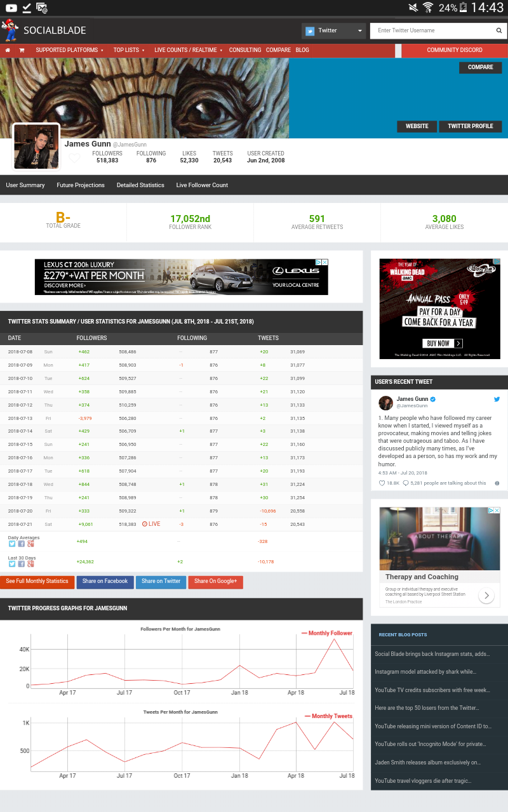The width and height of the screenshot is (508, 812).
Task: Open the Consulting menu item
Action: (x=245, y=50)
